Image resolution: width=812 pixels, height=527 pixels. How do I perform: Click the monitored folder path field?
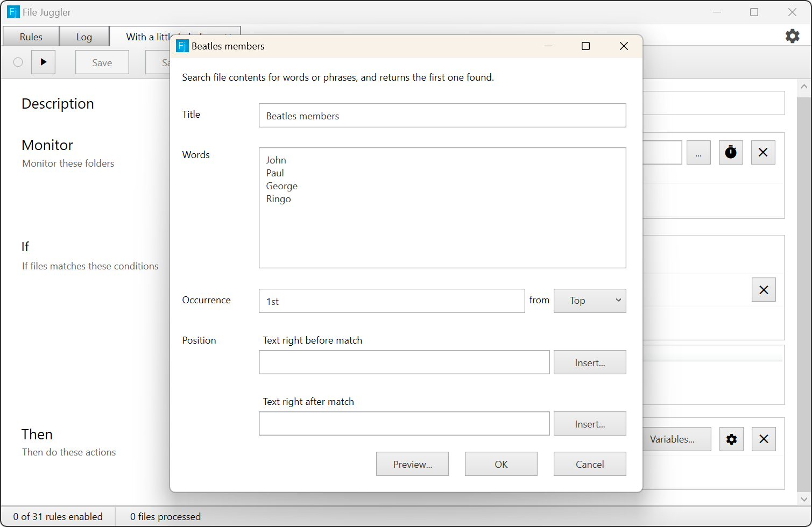pyautogui.click(x=662, y=152)
